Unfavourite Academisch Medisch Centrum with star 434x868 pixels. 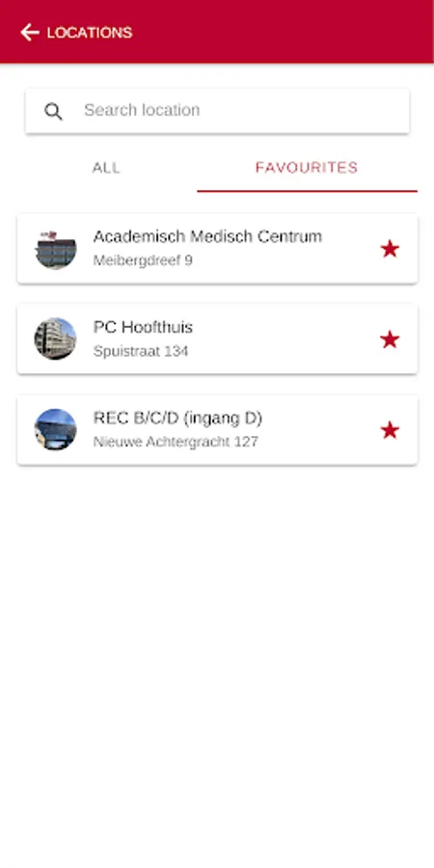coord(390,249)
